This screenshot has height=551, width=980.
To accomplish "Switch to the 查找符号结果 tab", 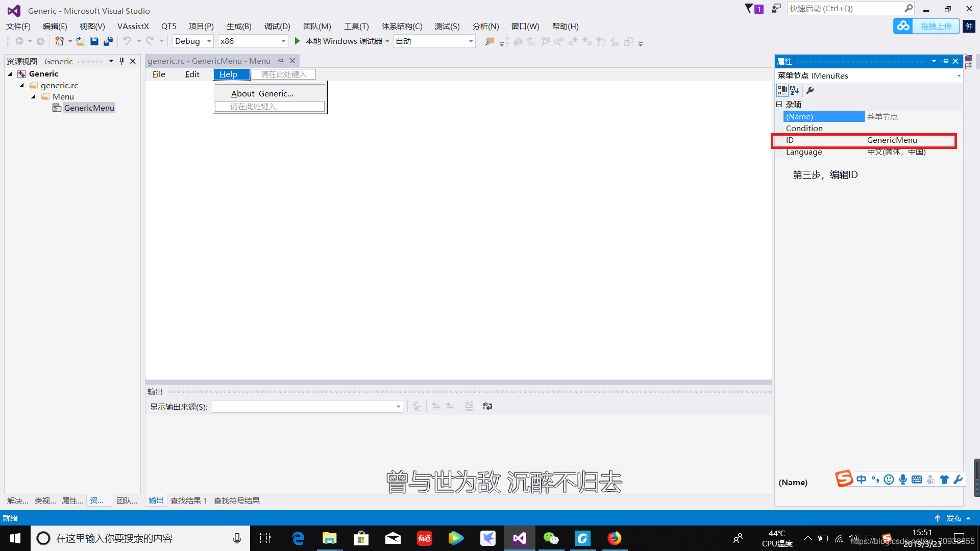I will pos(237,500).
